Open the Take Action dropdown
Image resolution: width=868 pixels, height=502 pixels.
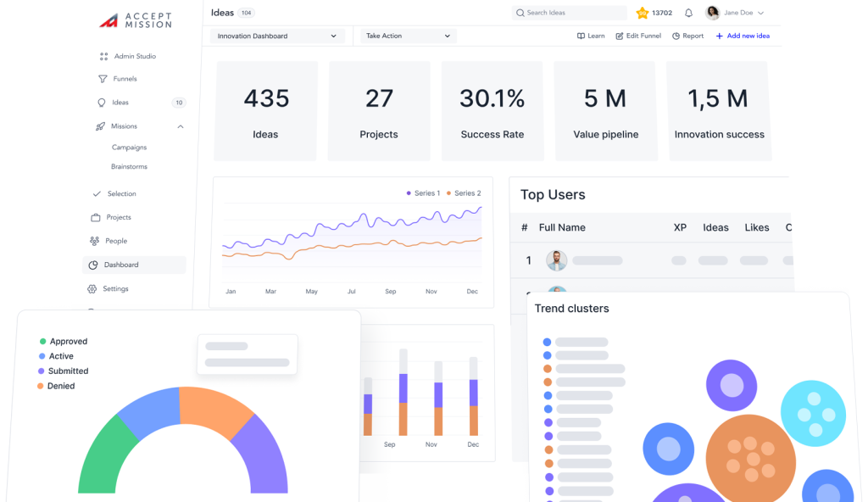(x=408, y=36)
